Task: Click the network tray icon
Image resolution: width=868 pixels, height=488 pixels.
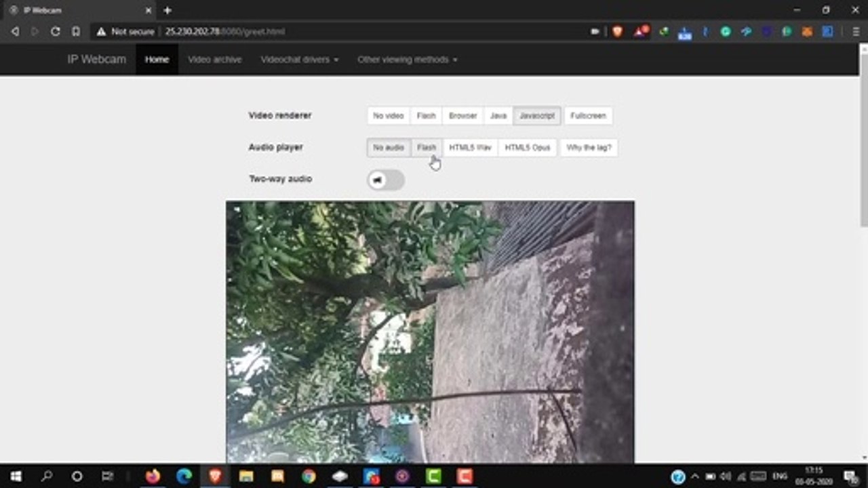Action: coord(742,476)
